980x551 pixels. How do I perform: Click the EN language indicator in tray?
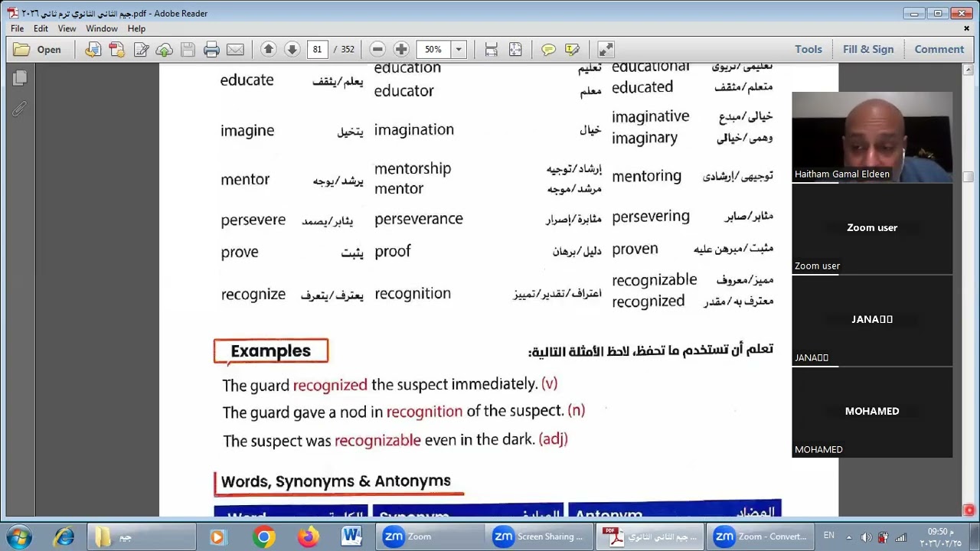828,536
